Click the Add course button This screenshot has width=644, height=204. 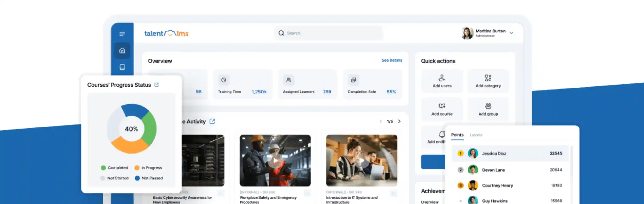click(442, 109)
